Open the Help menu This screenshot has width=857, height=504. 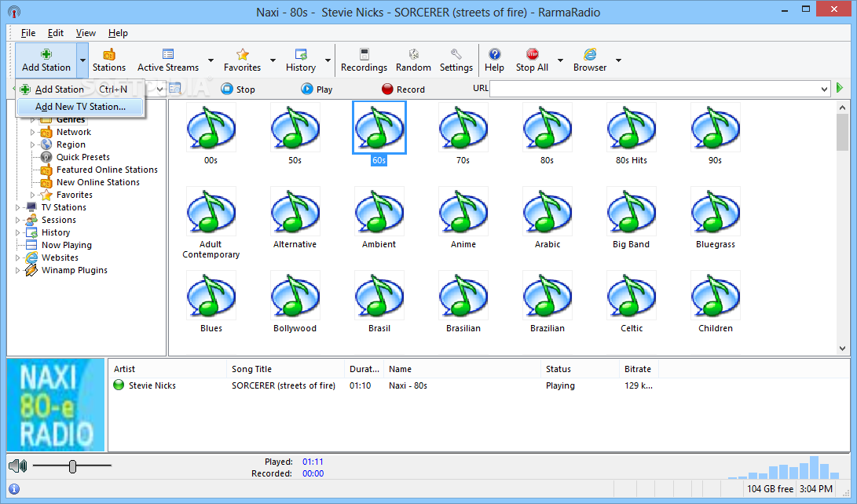pyautogui.click(x=118, y=33)
